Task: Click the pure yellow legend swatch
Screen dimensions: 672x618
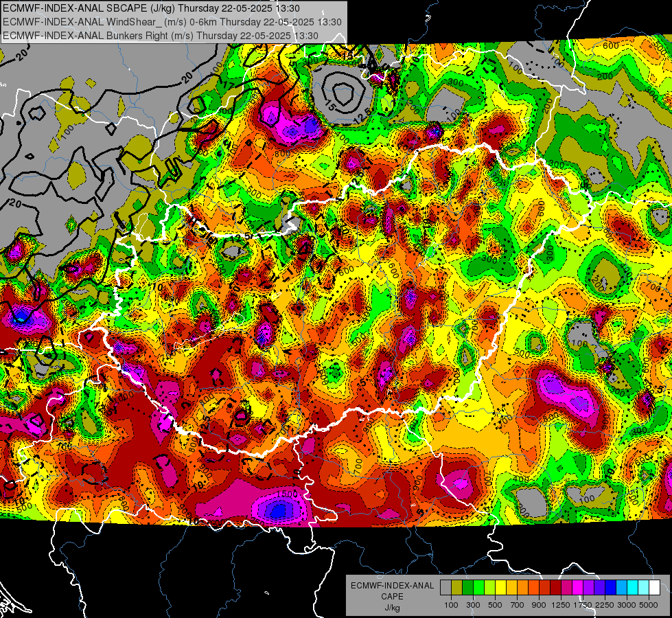Action: (x=500, y=588)
